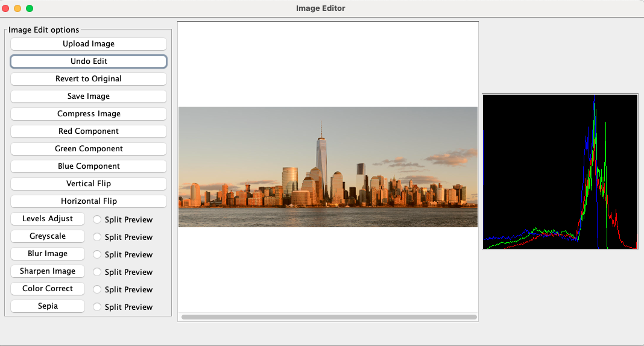The height and width of the screenshot is (346, 644).
Task: Show the Red Component
Action: click(88, 131)
